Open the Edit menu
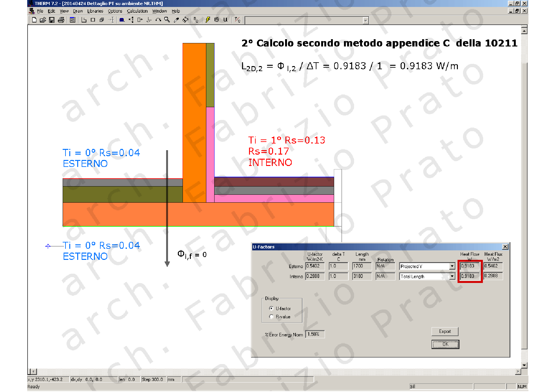555x392 pixels. 51,11
